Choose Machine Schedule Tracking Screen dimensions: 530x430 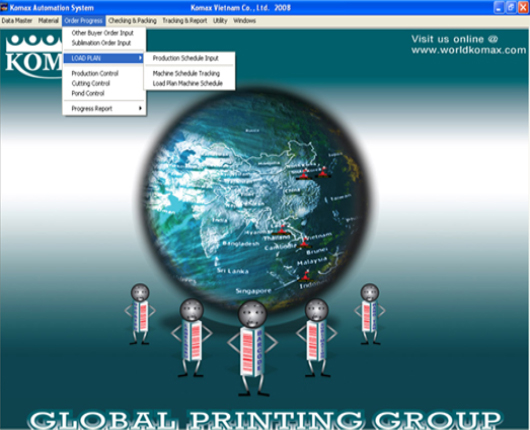186,73
